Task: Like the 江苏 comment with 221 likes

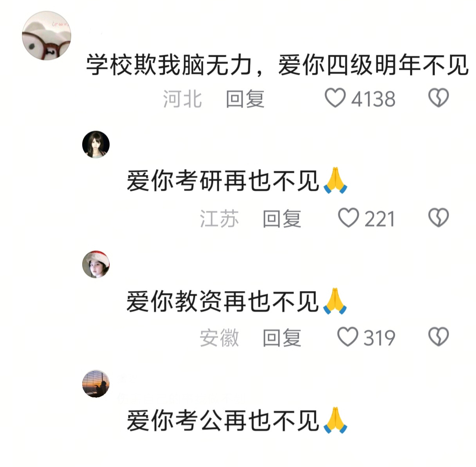Action: 348,218
